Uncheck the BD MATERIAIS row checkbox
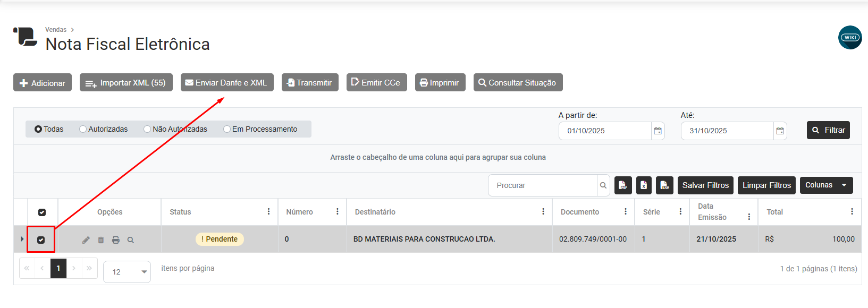Screen dimensions: 868x308 [x=41, y=240]
